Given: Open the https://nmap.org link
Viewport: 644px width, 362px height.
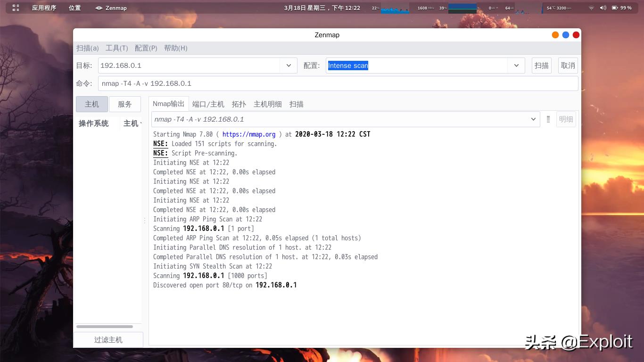Looking at the screenshot, I should [x=248, y=134].
